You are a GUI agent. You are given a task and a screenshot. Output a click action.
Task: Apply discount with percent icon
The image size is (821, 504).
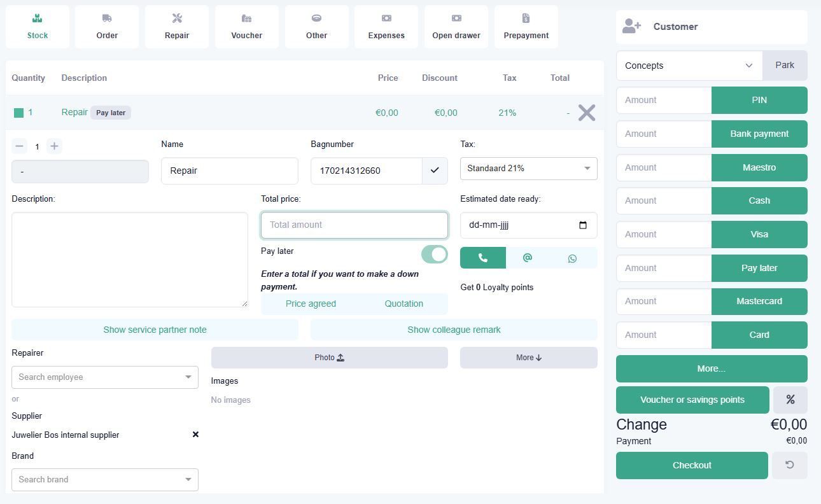[790, 400]
